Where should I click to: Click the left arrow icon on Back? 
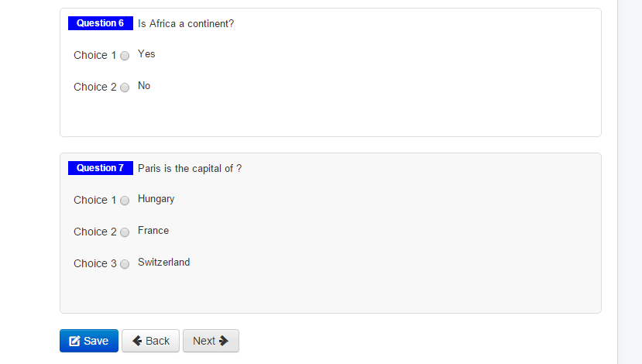coord(137,341)
